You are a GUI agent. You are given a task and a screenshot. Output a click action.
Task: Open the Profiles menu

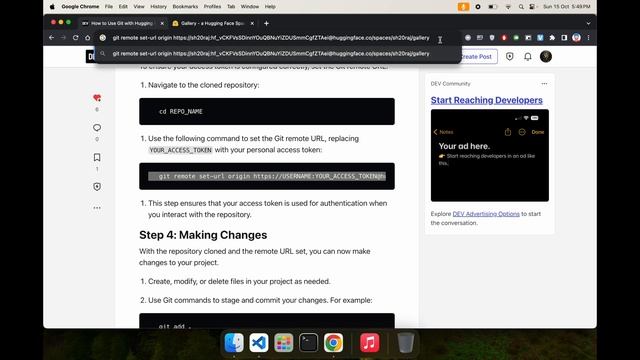pyautogui.click(x=212, y=7)
